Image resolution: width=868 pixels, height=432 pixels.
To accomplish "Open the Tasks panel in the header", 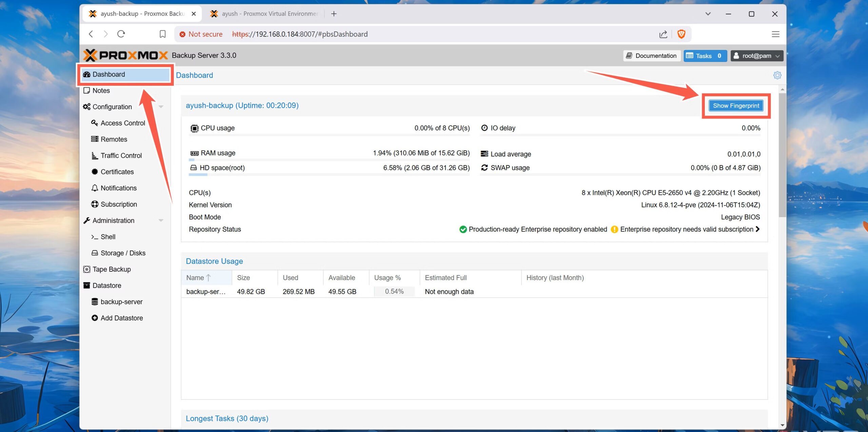I will [x=705, y=56].
